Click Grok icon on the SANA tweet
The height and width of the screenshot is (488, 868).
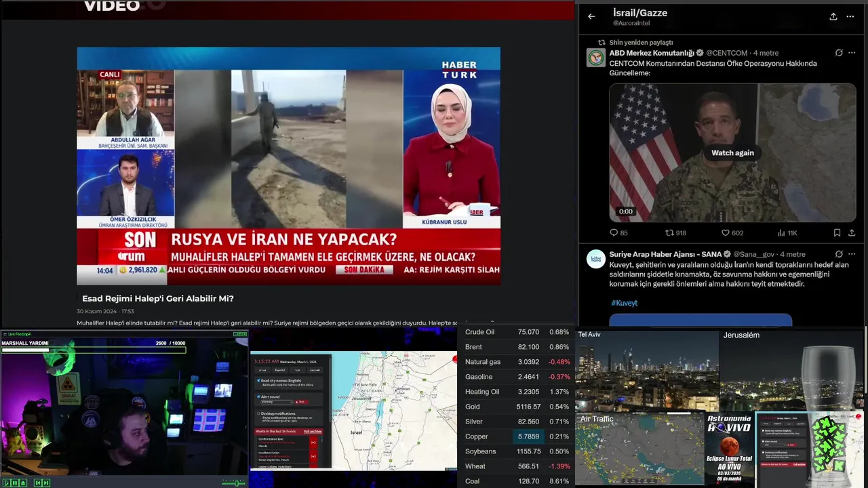coord(839,254)
